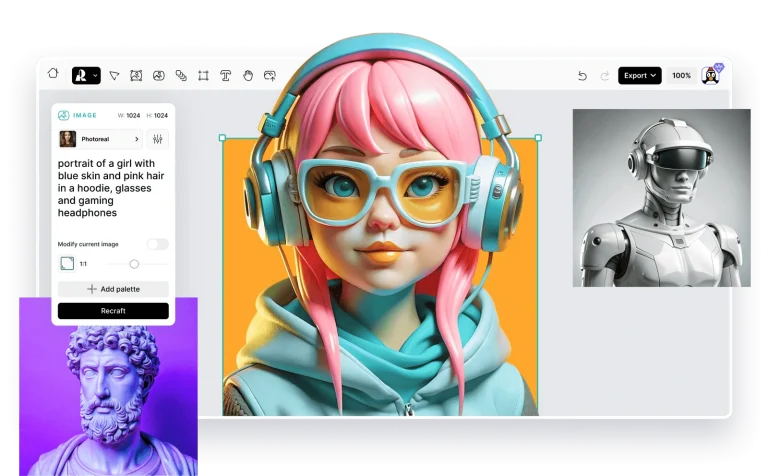
Task: Open the Photoreal style selector
Action: pyautogui.click(x=100, y=139)
